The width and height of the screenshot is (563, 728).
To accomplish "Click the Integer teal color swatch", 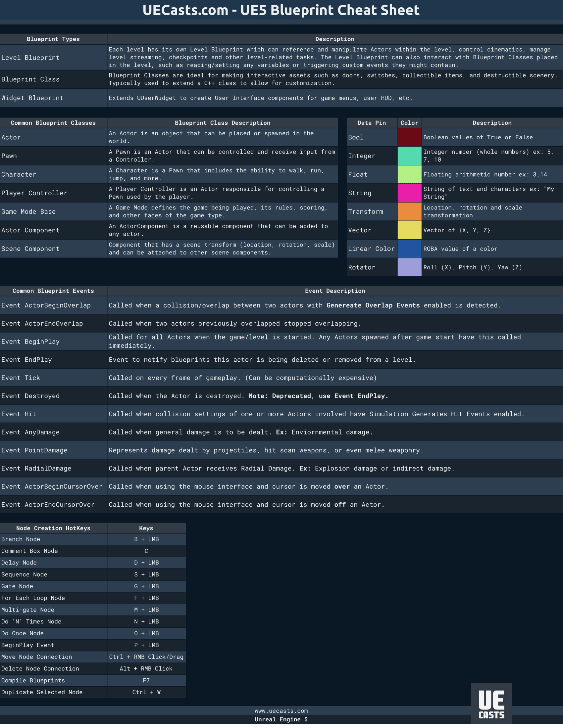I will click(x=410, y=156).
